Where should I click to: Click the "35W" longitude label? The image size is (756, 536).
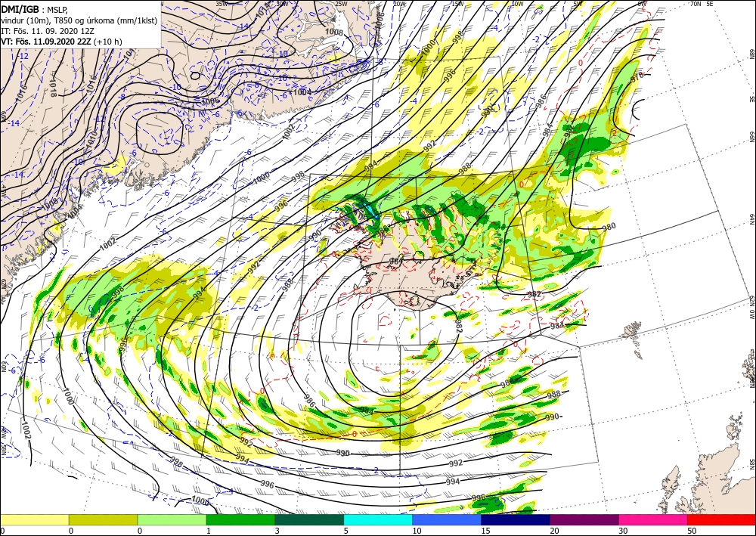[222, 4]
